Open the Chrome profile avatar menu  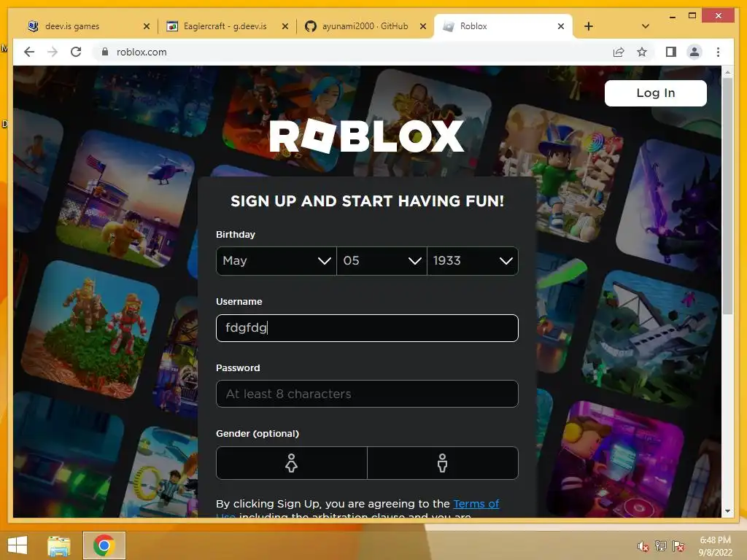click(x=694, y=52)
